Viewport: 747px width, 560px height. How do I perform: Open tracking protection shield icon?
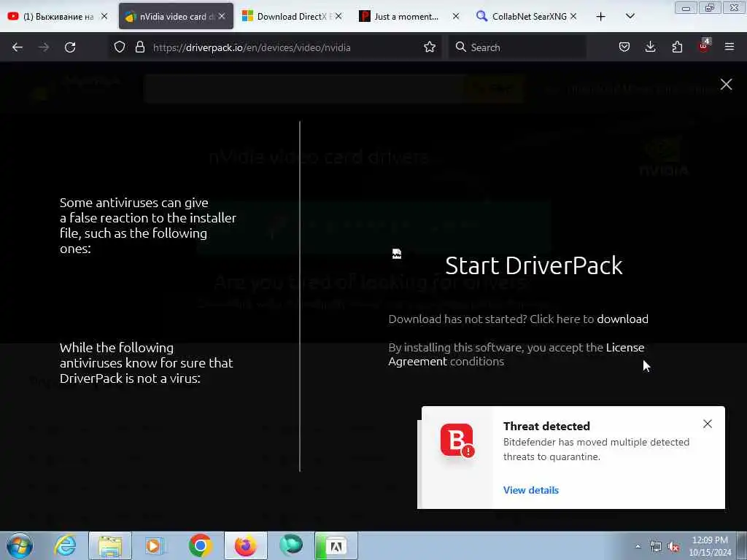click(120, 47)
